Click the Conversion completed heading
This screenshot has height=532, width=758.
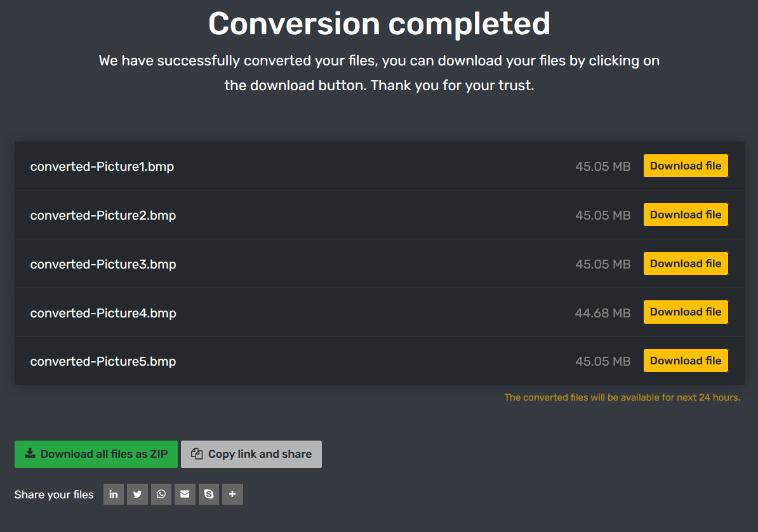pos(379,24)
